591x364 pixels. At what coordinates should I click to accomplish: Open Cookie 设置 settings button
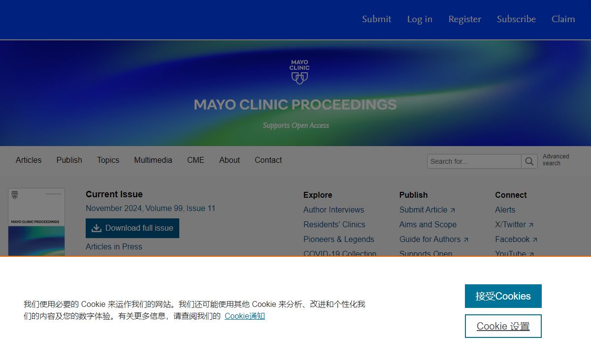click(503, 326)
